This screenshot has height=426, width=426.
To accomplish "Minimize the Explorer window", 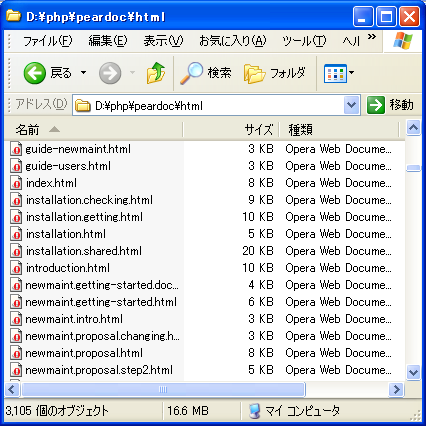I will [x=363, y=16].
